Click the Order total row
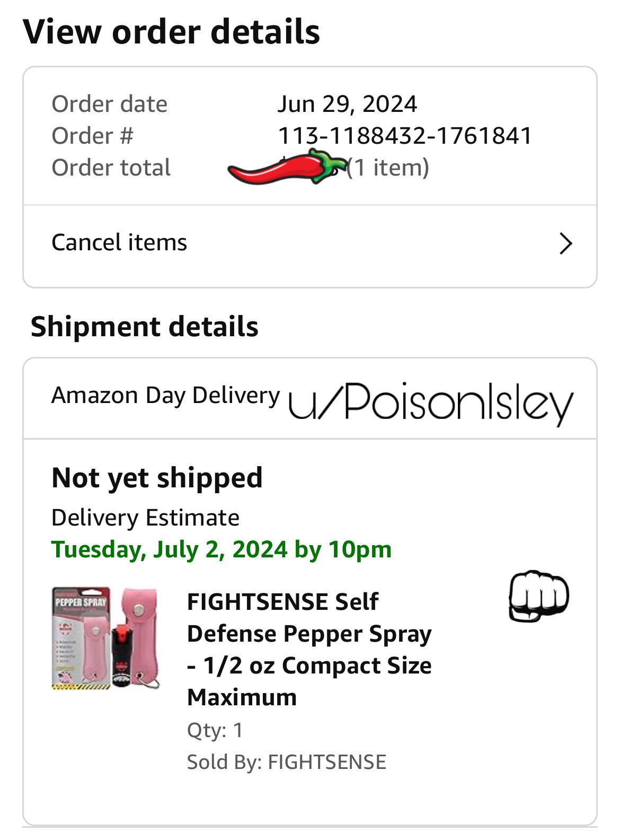 coord(111,168)
